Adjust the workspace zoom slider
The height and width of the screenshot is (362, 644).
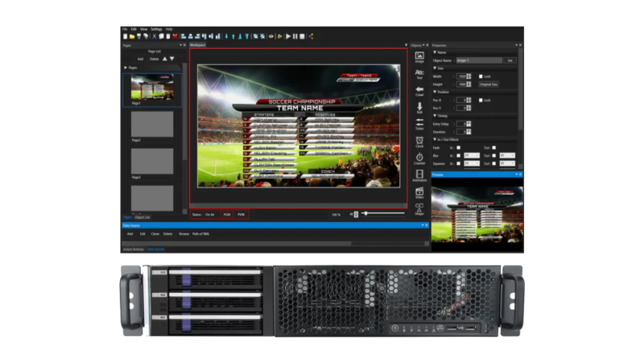click(365, 214)
